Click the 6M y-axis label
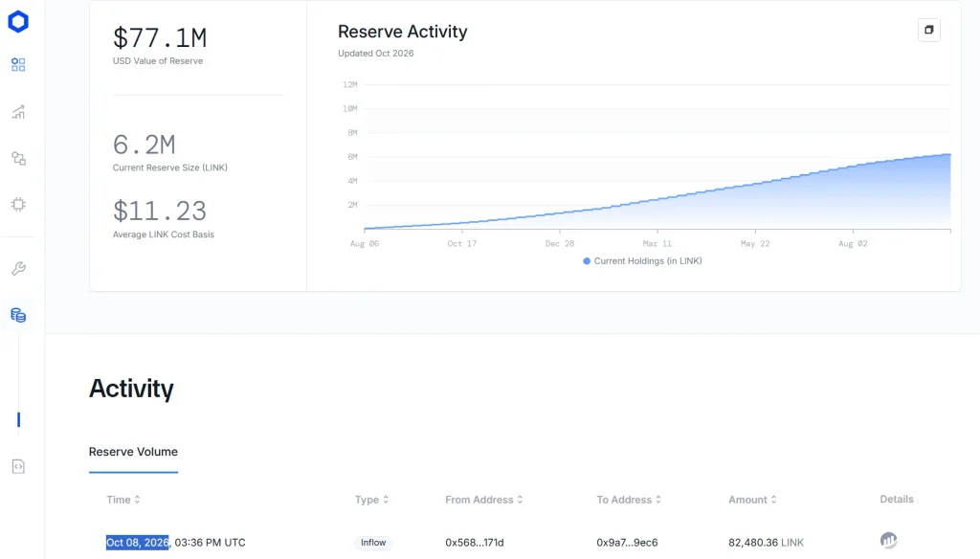The width and height of the screenshot is (980, 559). coord(352,157)
